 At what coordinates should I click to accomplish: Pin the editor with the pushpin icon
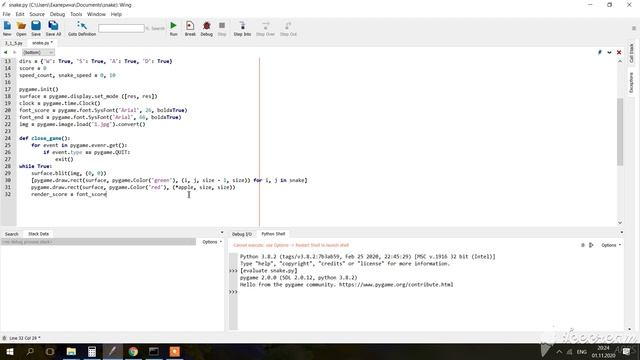[x=600, y=52]
